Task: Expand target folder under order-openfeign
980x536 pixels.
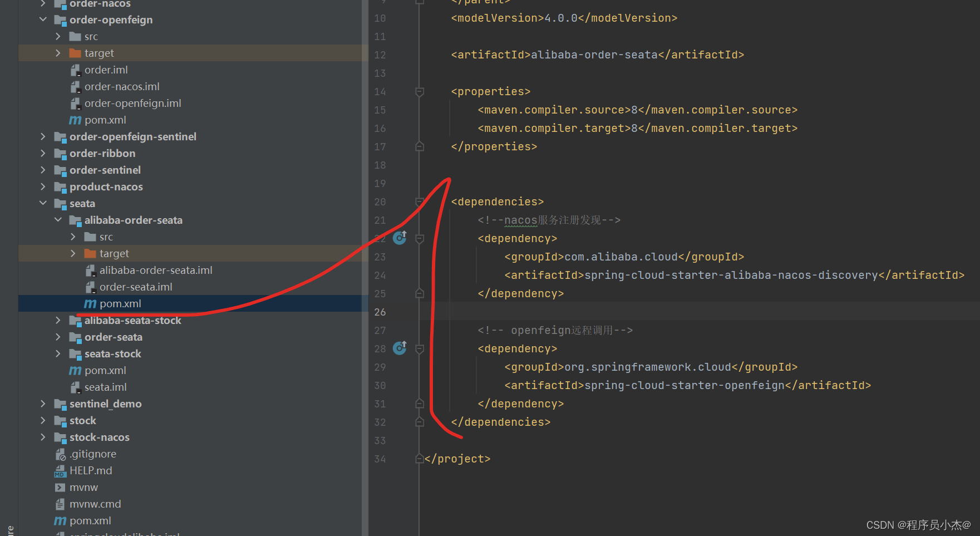Action: coord(58,53)
